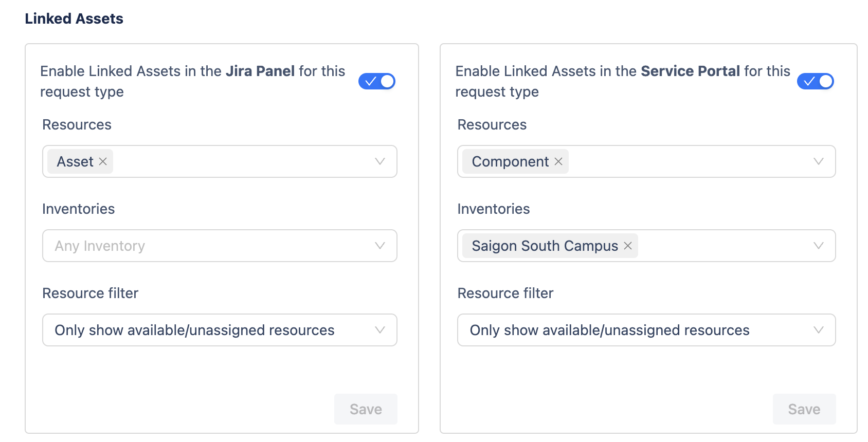The width and height of the screenshot is (868, 442).
Task: Select the Service Portal 'Only show available/unassigned resources' text
Action: click(609, 330)
